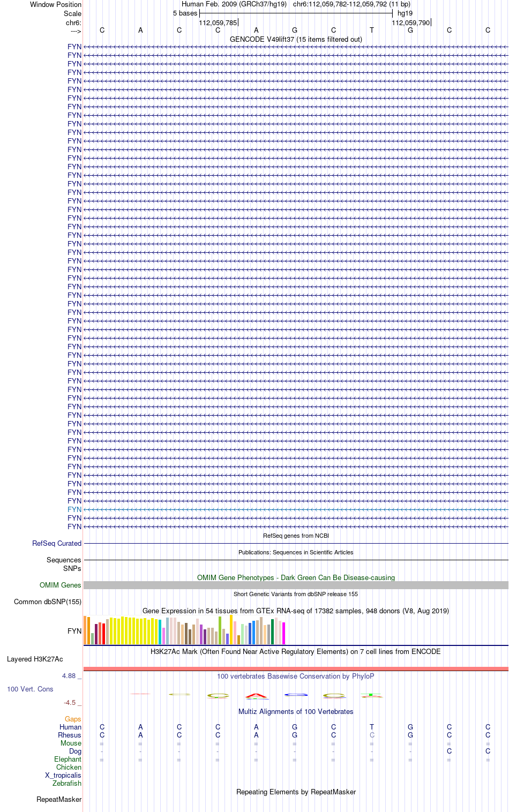The height and width of the screenshot is (812, 509).
Task: Open the OMIM Genes track label
Action: pyautogui.click(x=61, y=585)
